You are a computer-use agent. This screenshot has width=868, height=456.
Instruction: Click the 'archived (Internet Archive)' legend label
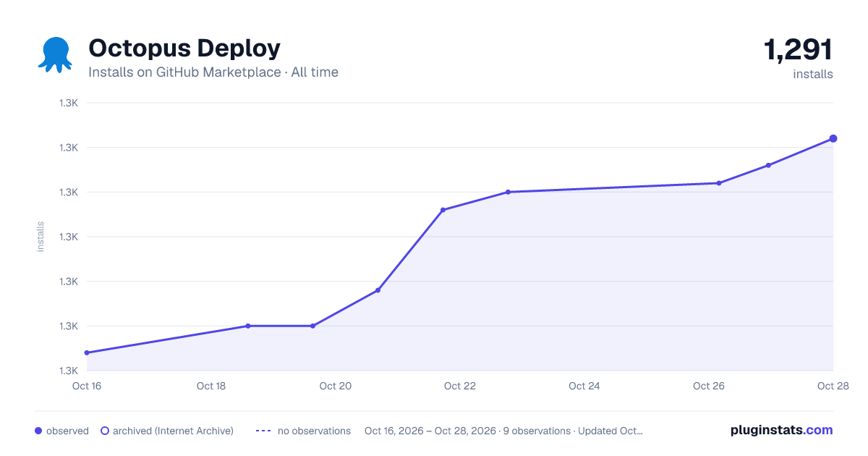pos(173,431)
